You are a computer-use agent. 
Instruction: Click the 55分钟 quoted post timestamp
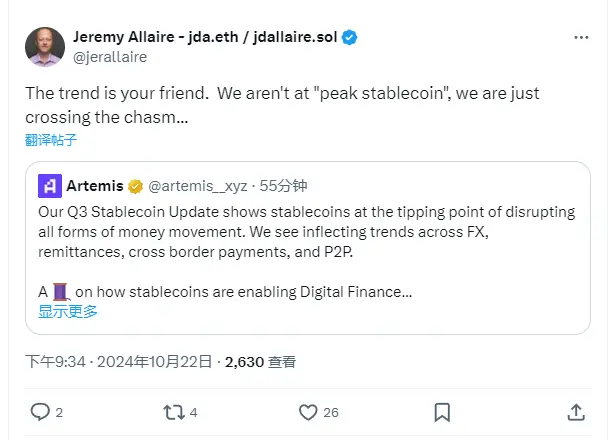[283, 185]
